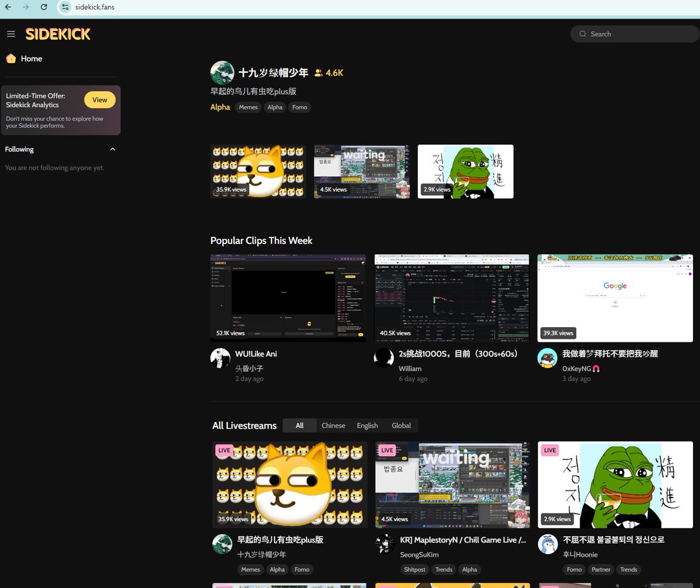Open featured Pepe thumbnail with 2.9K views
Image resolution: width=700 pixels, height=588 pixels.
coord(466,171)
